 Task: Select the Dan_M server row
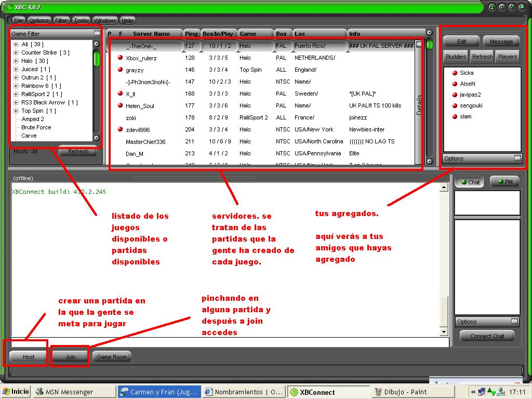click(x=262, y=153)
